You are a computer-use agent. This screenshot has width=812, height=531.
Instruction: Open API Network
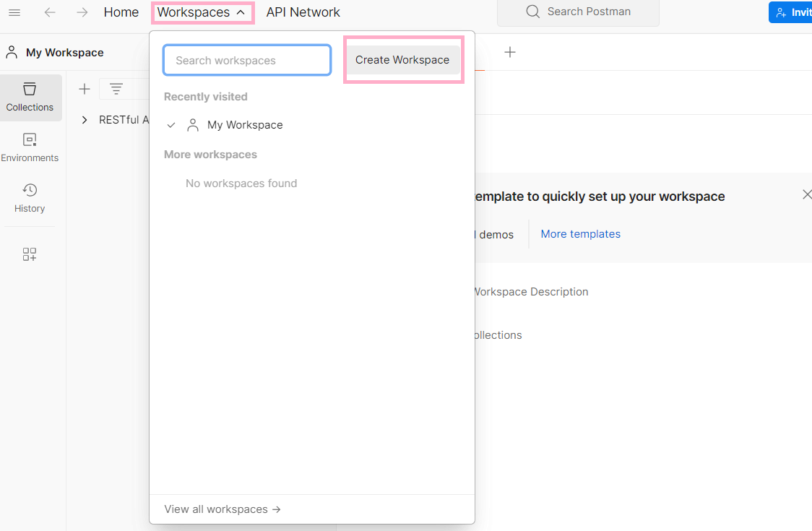click(303, 12)
